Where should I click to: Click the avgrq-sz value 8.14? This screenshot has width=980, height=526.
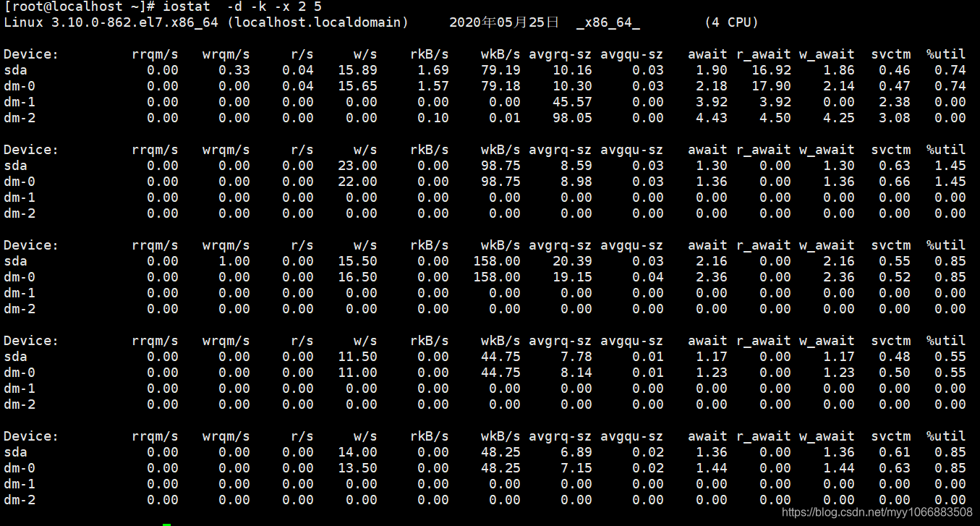click(x=576, y=373)
